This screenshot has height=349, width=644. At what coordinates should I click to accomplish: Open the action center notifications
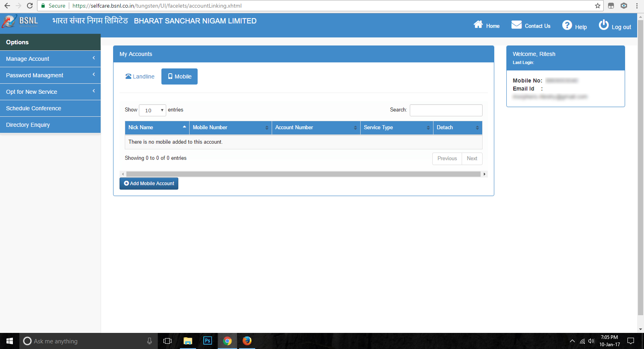(x=631, y=341)
